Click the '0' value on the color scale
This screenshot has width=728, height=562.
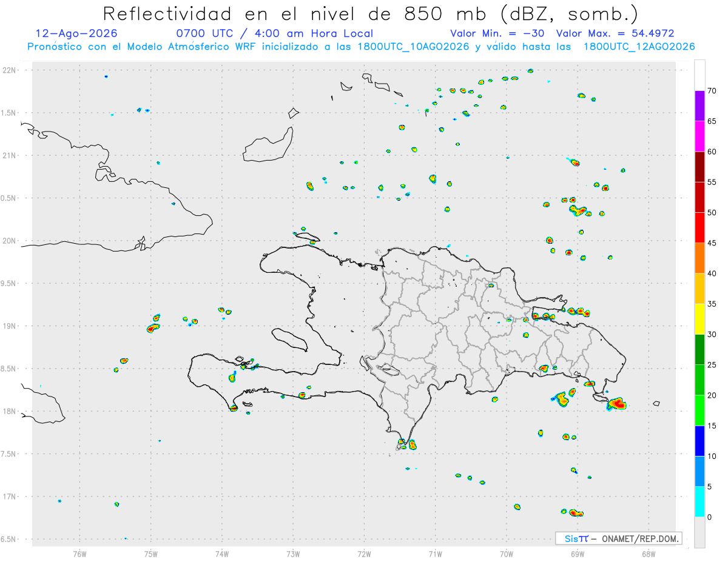709,517
